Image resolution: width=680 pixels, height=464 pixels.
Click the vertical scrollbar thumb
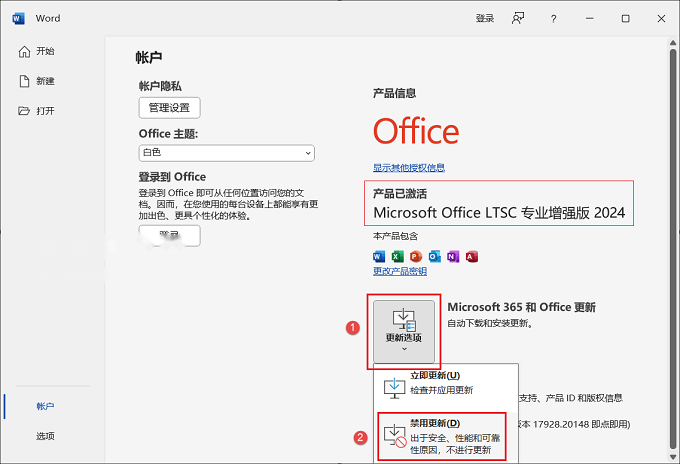coord(673,249)
